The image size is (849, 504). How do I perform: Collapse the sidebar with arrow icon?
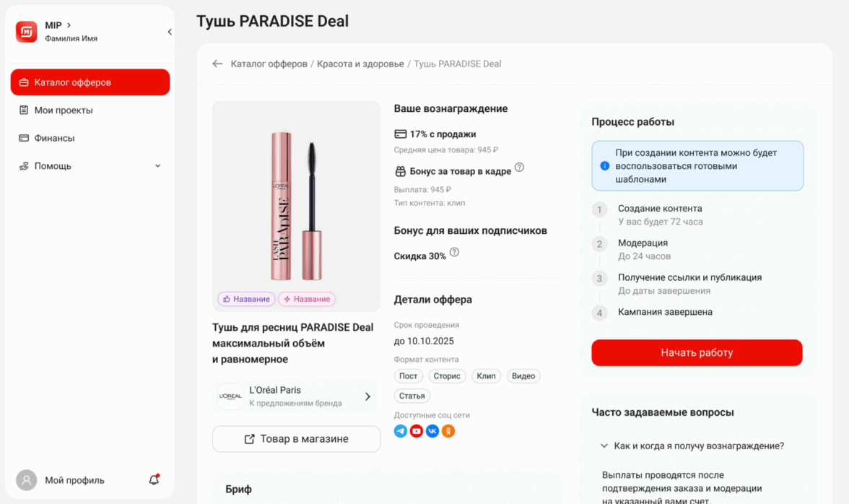pyautogui.click(x=170, y=32)
